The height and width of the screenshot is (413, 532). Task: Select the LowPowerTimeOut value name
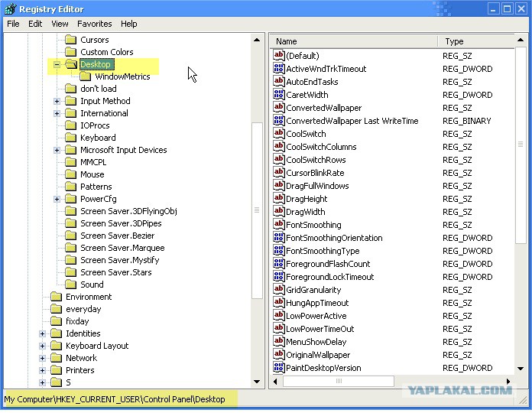coord(320,329)
